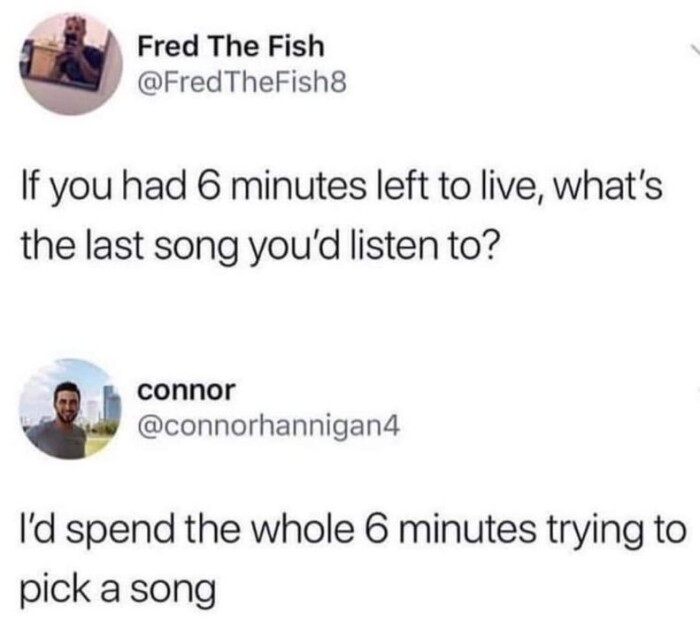The image size is (700, 637).
Task: Click the word 'whole' in connor's reply
Action: pyautogui.click(x=308, y=529)
